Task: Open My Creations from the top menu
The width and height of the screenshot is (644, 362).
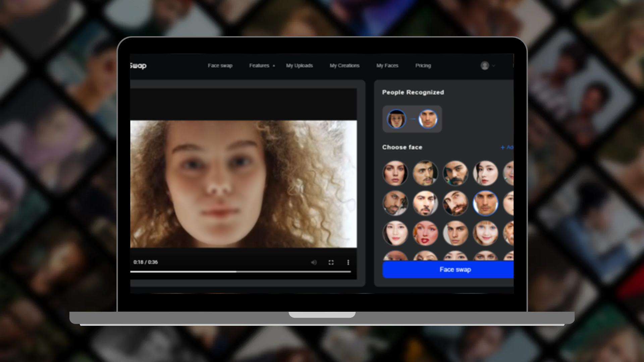Action: pos(345,66)
